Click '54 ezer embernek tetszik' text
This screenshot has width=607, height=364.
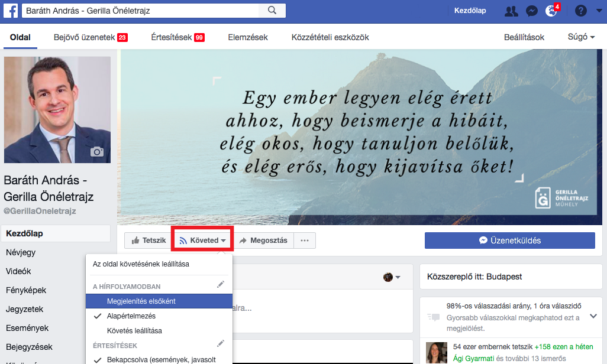point(493,347)
